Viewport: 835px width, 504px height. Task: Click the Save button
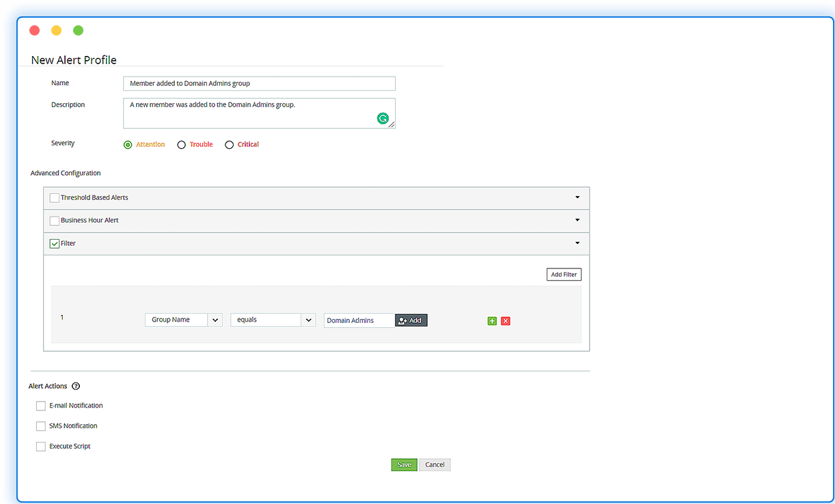(x=404, y=464)
